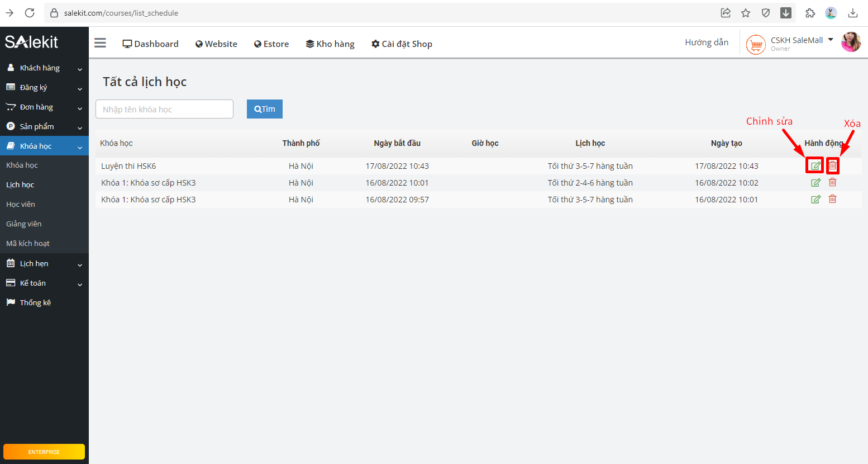Click the Lịch học column header
This screenshot has width=868, height=464.
tap(590, 143)
